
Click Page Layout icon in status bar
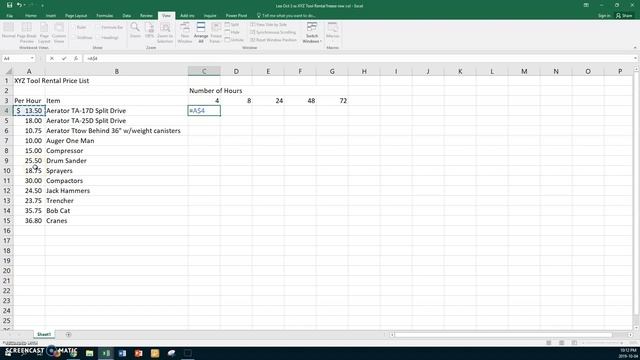pos(562,343)
